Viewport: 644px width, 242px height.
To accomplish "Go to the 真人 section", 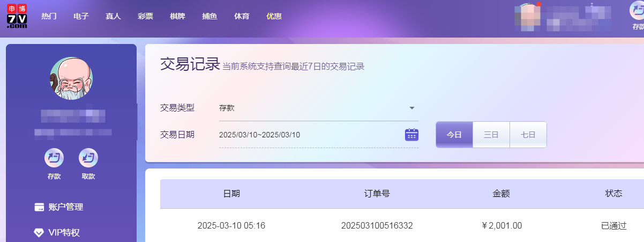I will (113, 16).
